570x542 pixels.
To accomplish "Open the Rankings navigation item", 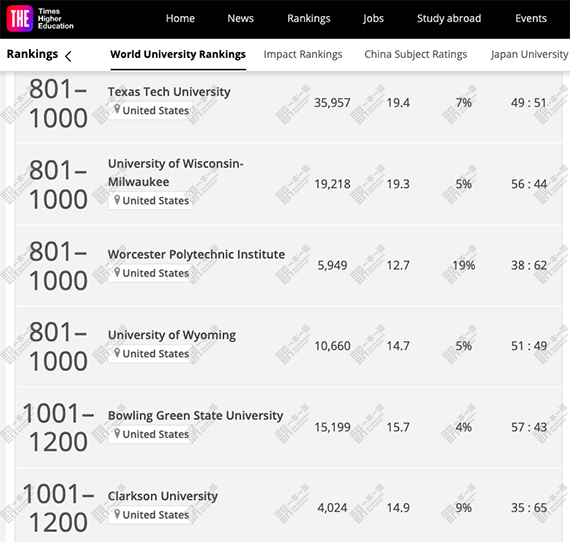I will [309, 19].
